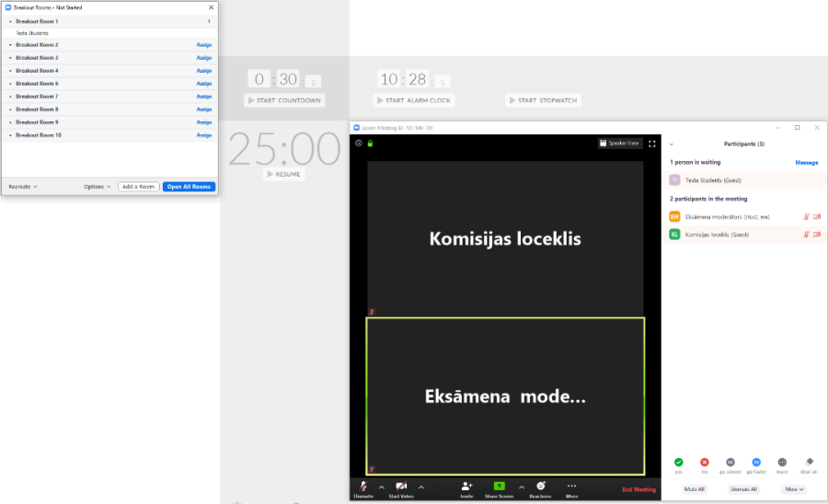Toggle the green 'yes' participant response
This screenshot has width=828, height=504.
pyautogui.click(x=678, y=462)
